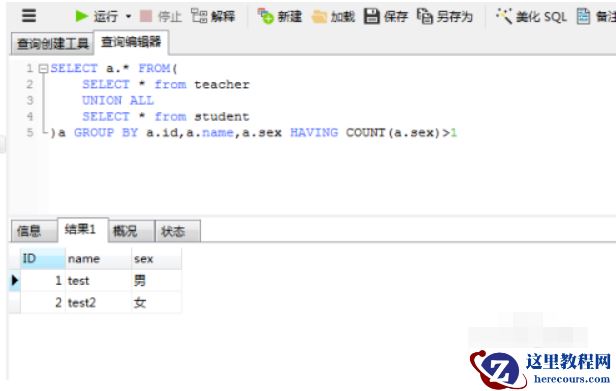Switch to the 状态 tab
This screenshot has height=391, width=616.
178,231
